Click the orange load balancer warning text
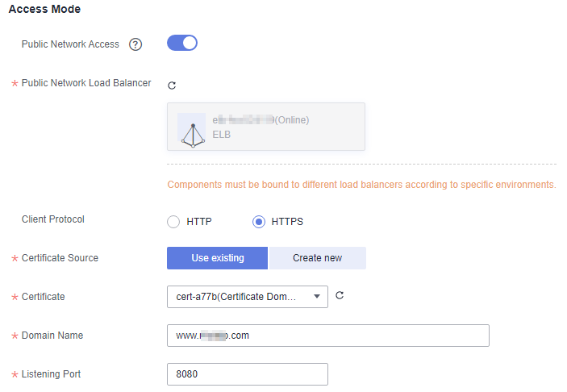This screenshot has height=392, width=567. (x=361, y=185)
